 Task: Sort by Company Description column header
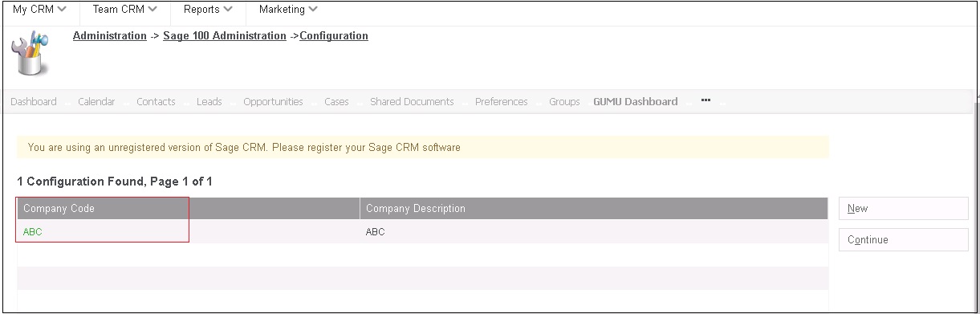[416, 209]
